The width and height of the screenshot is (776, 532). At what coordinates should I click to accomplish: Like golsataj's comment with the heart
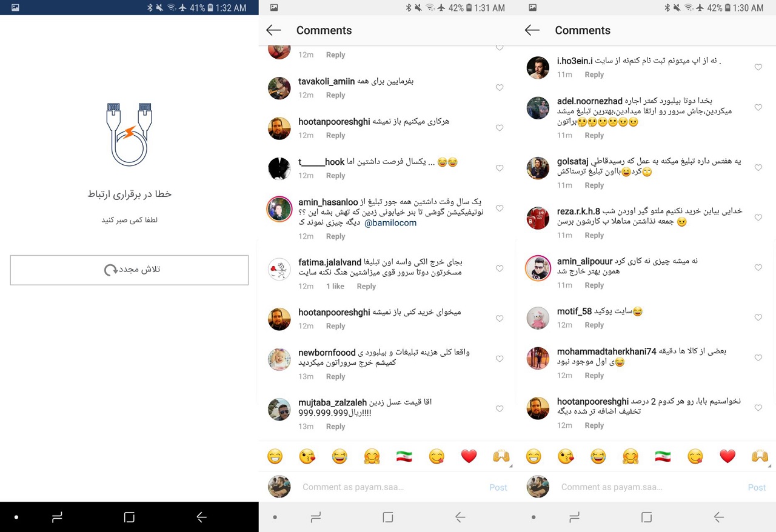pyautogui.click(x=758, y=168)
